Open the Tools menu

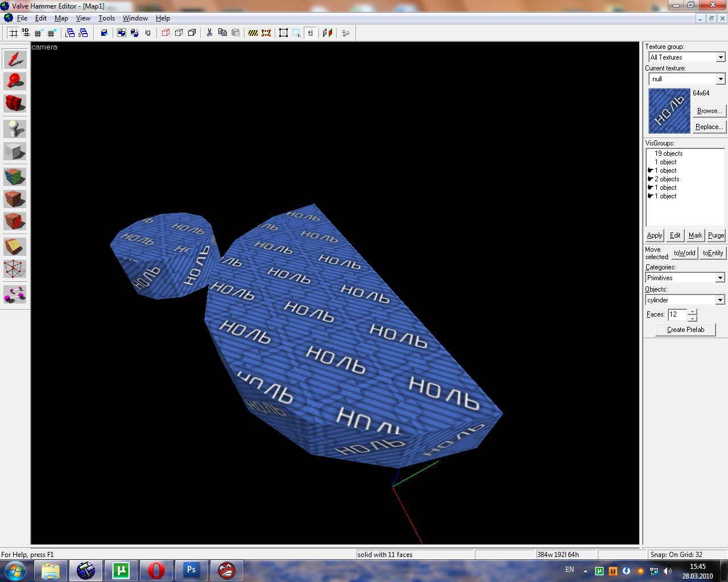click(x=106, y=18)
